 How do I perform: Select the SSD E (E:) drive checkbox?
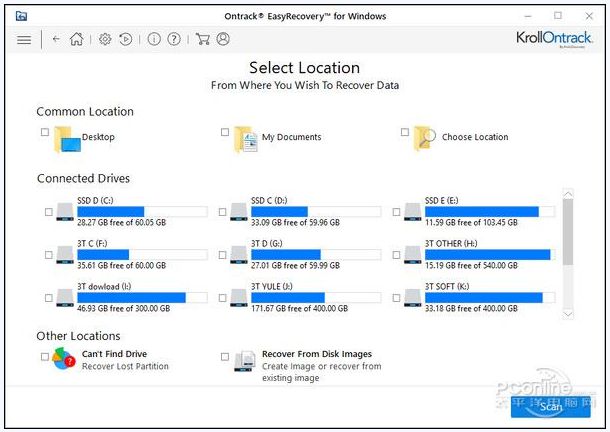click(396, 212)
